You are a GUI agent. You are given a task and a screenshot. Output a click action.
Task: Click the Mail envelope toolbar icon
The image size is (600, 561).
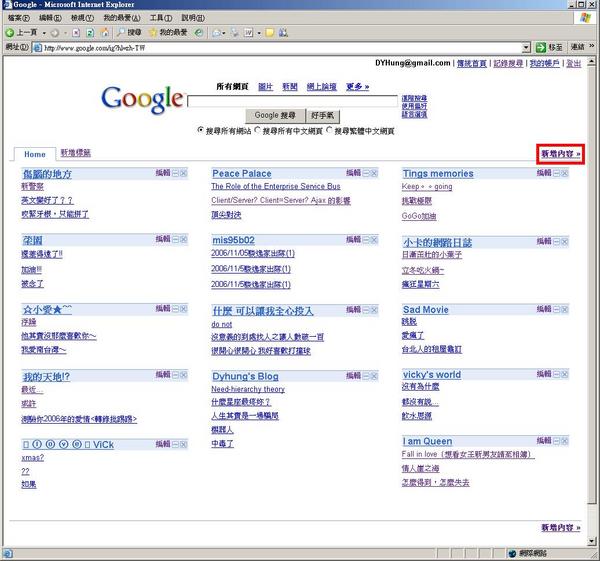coord(217,33)
